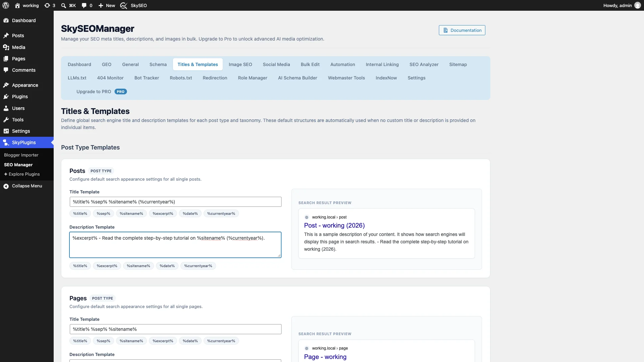Open the Webmaster Tools tab

point(346,78)
